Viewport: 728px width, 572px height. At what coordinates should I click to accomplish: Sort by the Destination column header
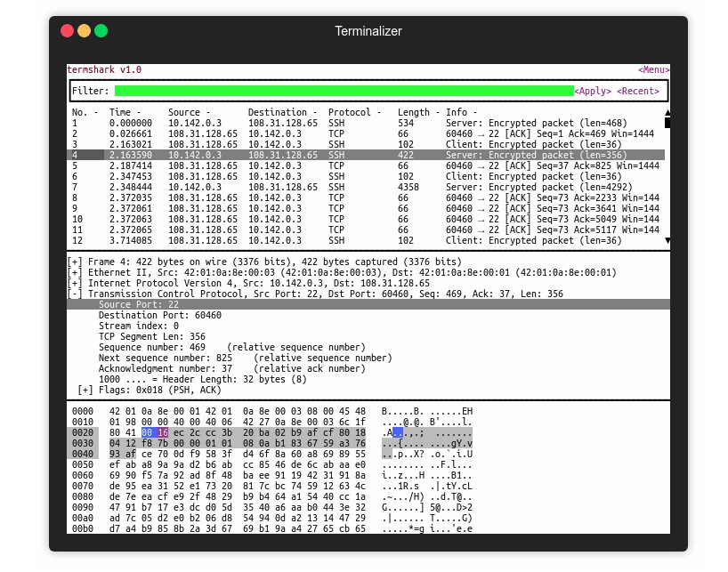click(x=282, y=112)
